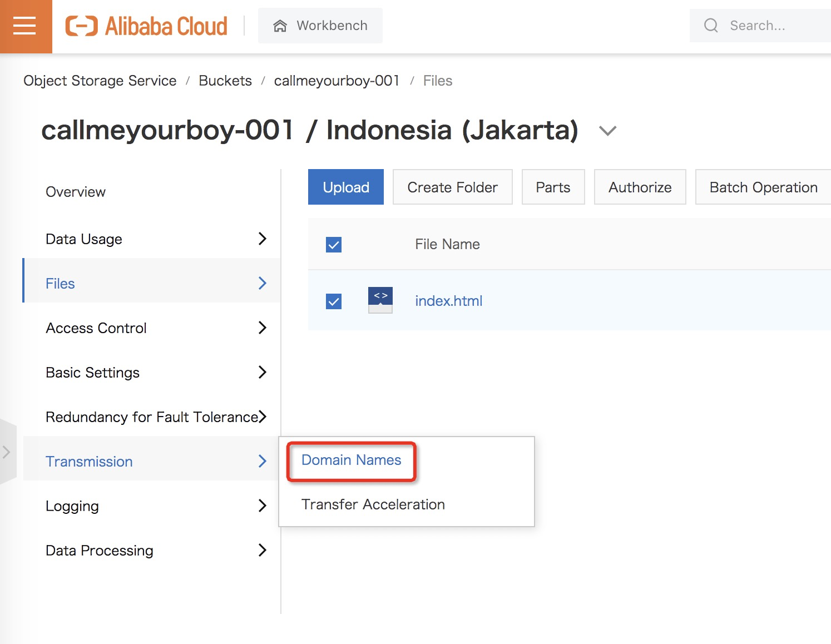Click the Alibaba Cloud logo
This screenshot has height=644, width=831.
coord(146,26)
